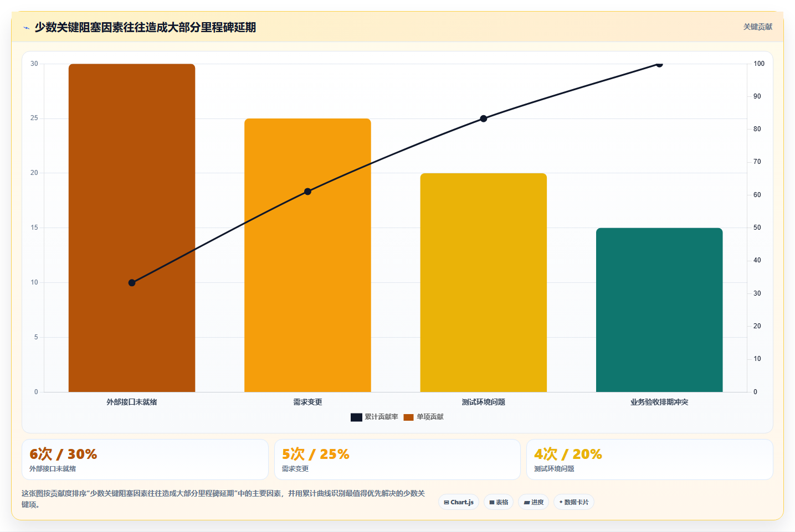Toggle the 单项贡献 legend swatch
Viewport: 795px width, 532px height.
tap(408, 417)
